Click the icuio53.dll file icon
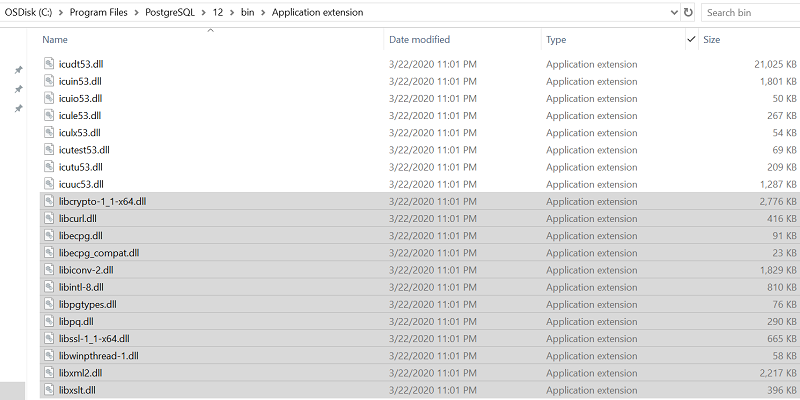The image size is (800, 400). (48, 98)
